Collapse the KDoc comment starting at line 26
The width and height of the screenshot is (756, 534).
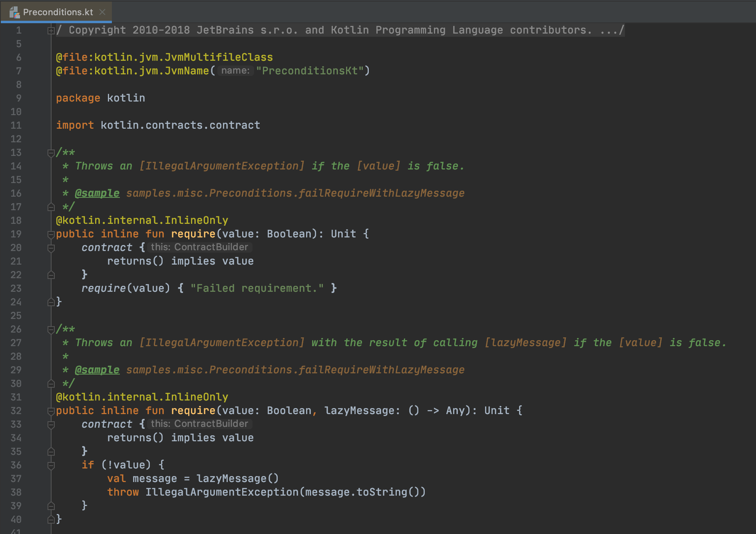click(51, 329)
